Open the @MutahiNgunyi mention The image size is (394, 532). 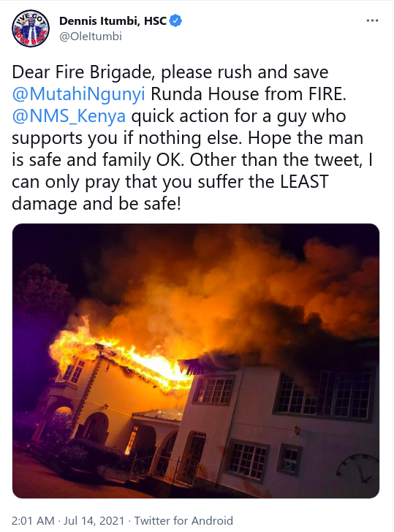pos(78,94)
